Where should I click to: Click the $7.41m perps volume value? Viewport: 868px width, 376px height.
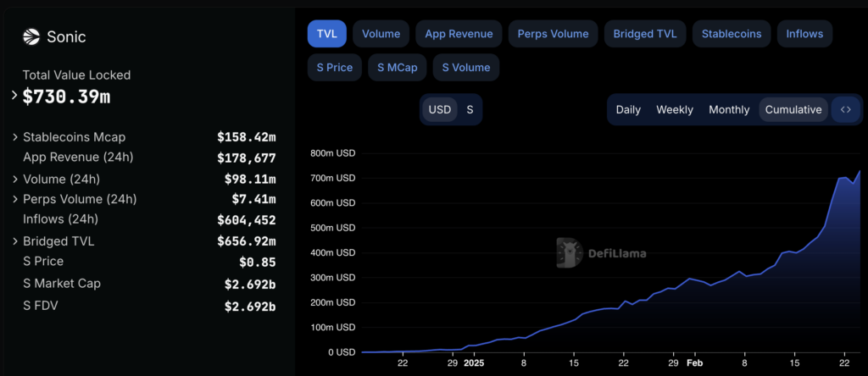[x=253, y=199]
